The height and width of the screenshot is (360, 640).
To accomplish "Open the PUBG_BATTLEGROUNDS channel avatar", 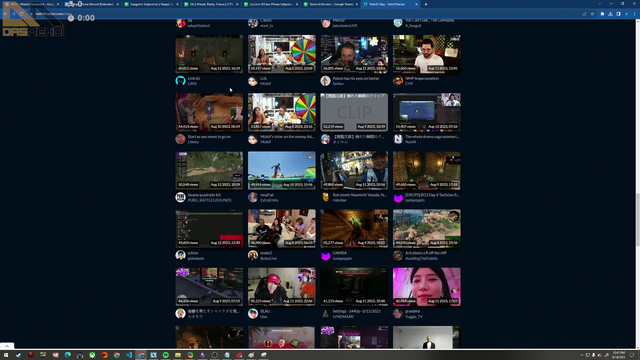I will click(x=180, y=198).
